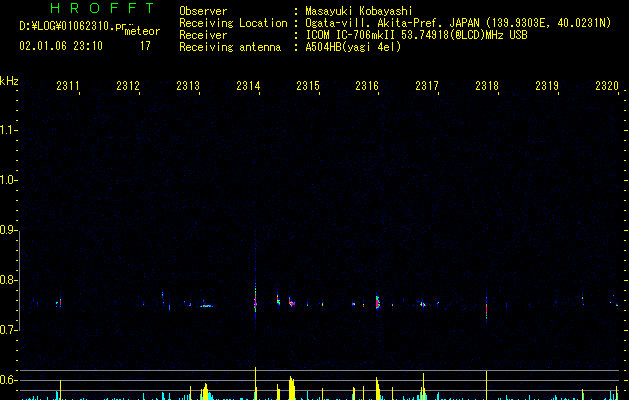Image resolution: width=629 pixels, height=400 pixels.
Task: Click the HROFFT title text
Action: pyautogui.click(x=102, y=8)
